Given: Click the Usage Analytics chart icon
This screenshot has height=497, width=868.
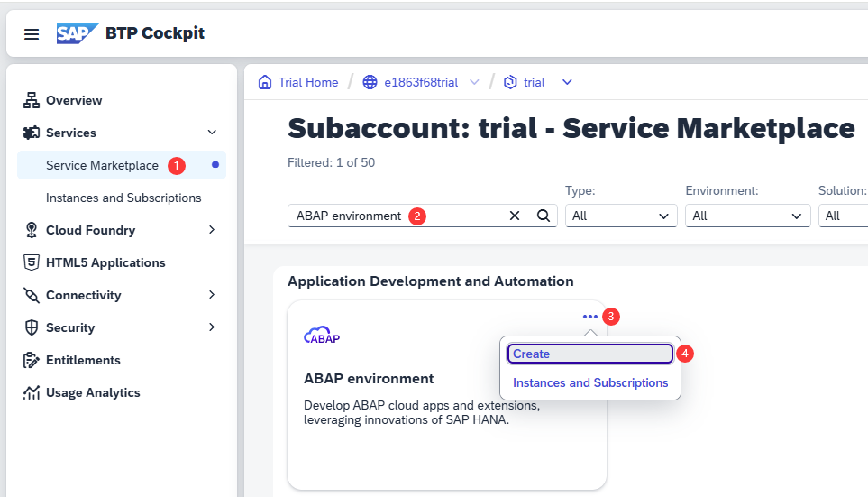Looking at the screenshot, I should [31, 392].
